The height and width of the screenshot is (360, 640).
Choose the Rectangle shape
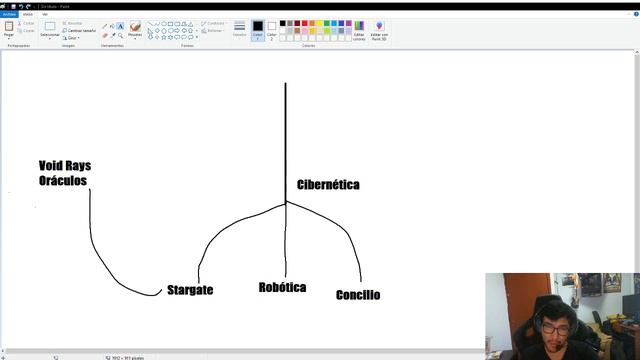[x=171, y=24]
